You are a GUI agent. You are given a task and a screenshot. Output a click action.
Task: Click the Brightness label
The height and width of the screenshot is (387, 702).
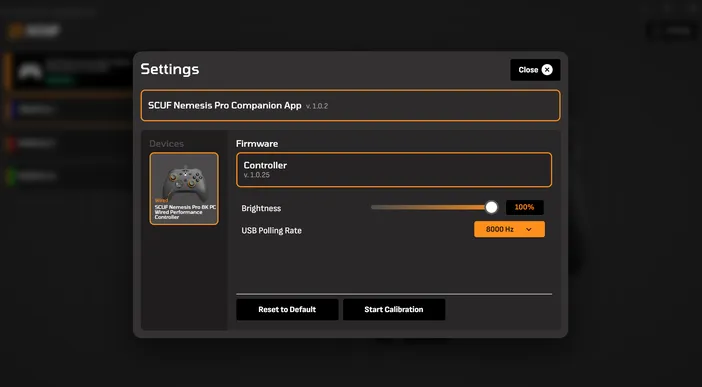point(261,208)
